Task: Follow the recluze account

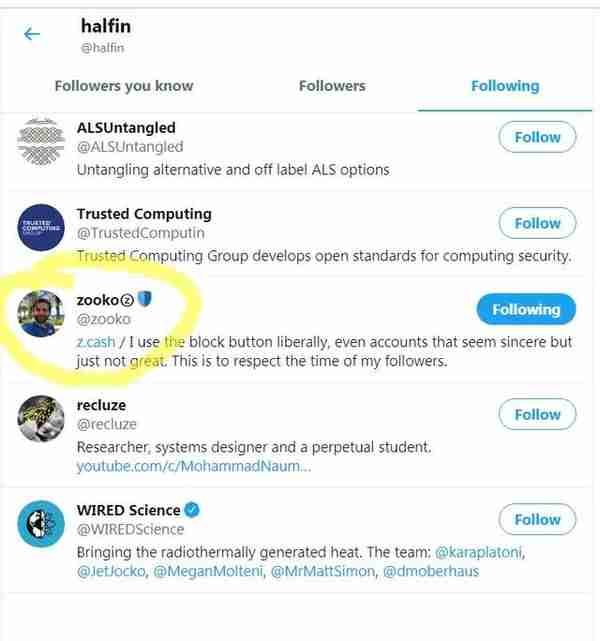Action: (537, 415)
